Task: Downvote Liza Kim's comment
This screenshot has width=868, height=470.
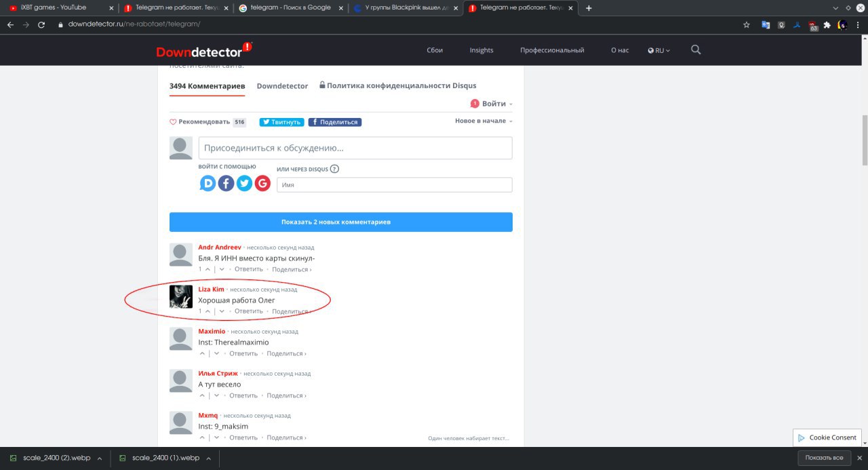Action: [x=222, y=311]
